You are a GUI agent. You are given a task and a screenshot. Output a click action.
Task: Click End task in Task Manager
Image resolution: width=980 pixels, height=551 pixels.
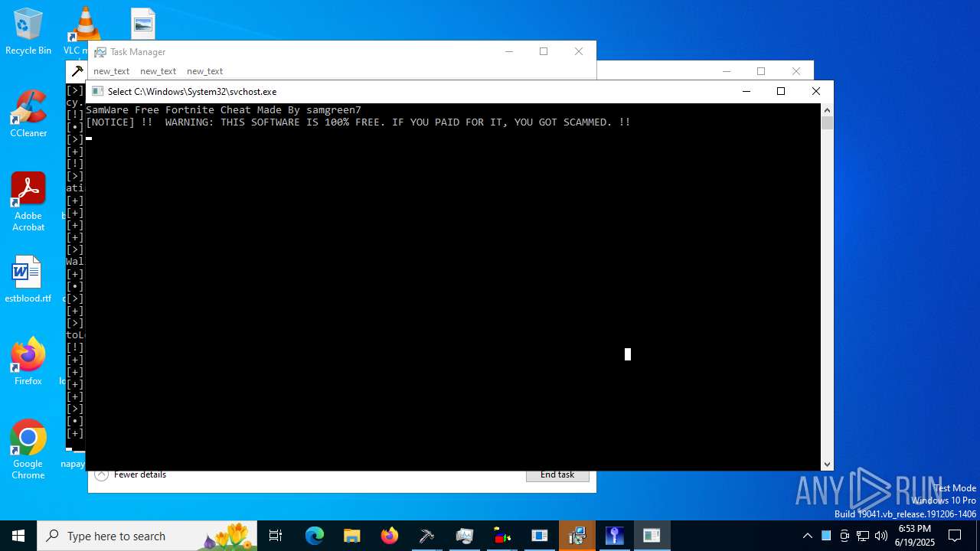point(557,474)
